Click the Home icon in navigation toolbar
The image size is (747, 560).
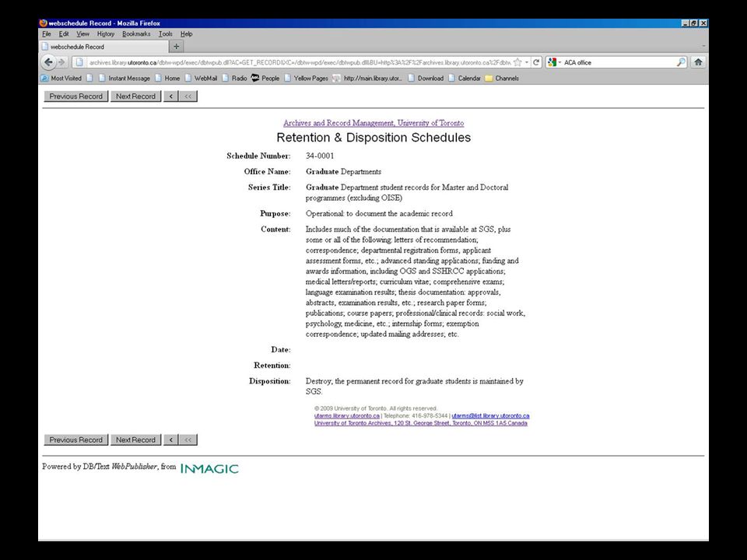pyautogui.click(x=698, y=62)
